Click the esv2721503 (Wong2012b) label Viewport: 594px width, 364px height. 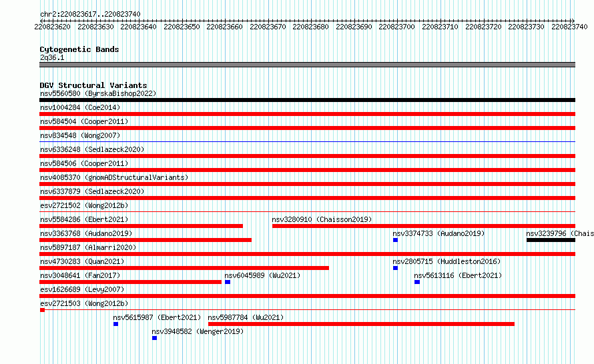84,303
